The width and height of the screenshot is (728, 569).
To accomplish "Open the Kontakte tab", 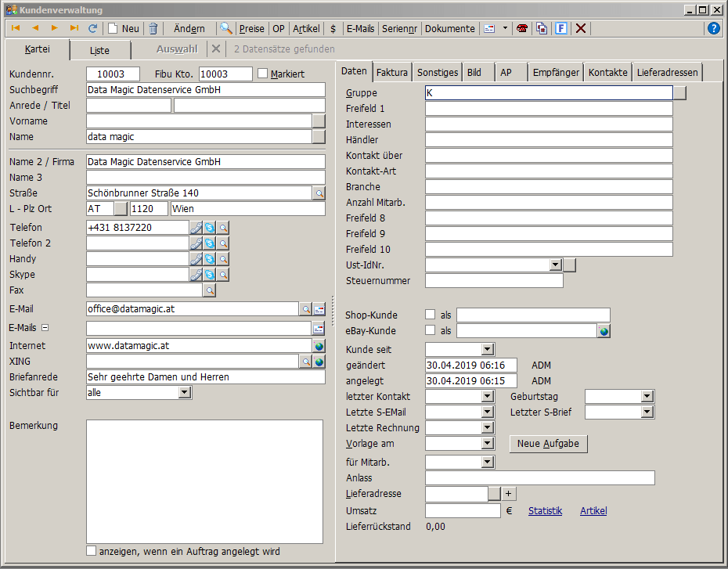I will pos(607,73).
